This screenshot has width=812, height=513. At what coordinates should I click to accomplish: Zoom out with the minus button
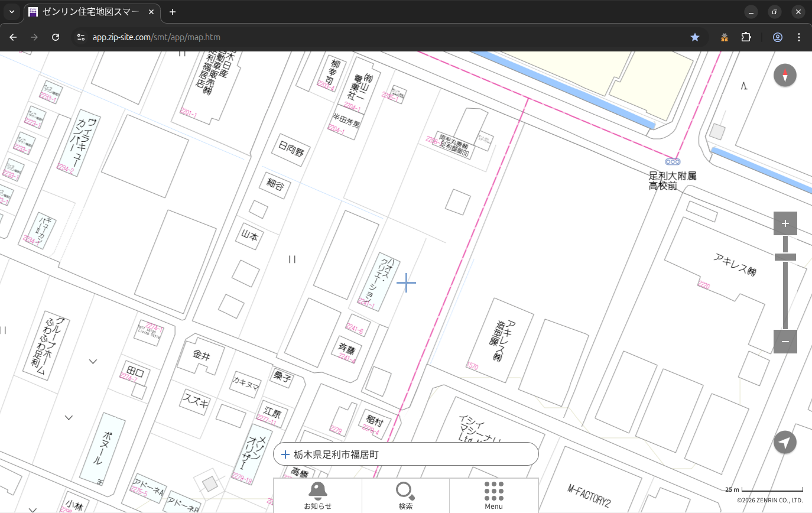[x=785, y=342]
